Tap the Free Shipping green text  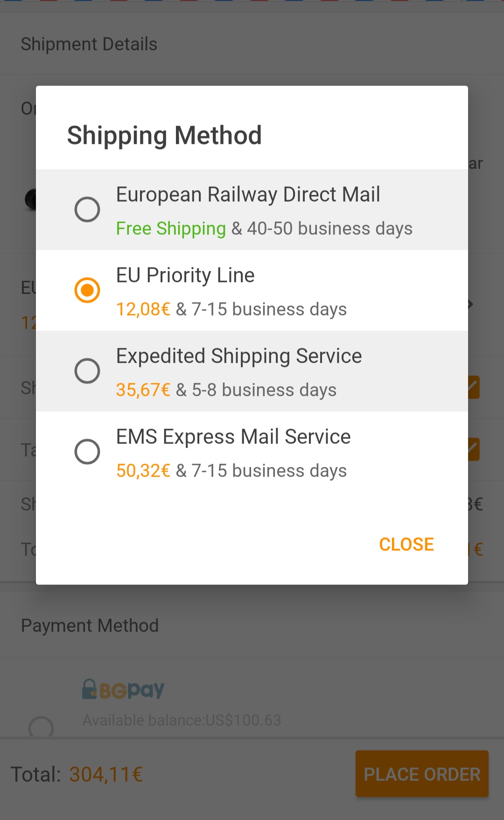pos(171,229)
